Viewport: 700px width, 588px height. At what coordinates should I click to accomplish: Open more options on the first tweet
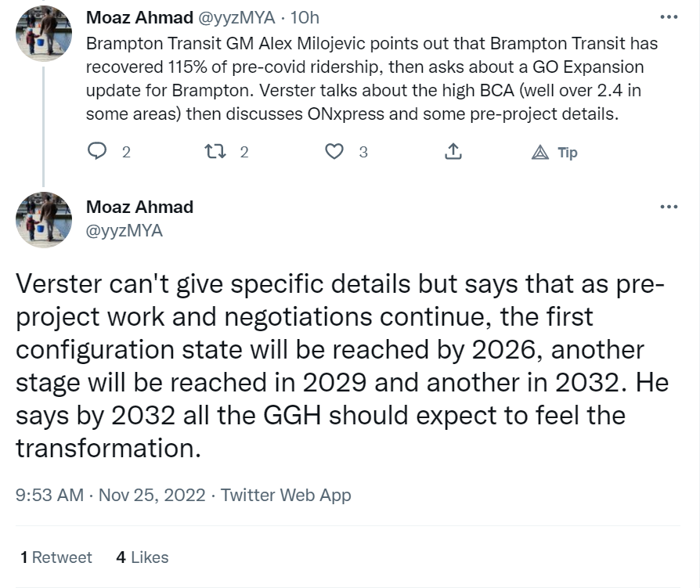click(668, 18)
